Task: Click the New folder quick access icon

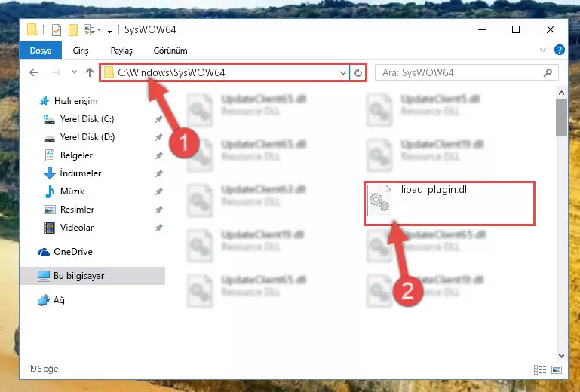Action: [x=73, y=29]
